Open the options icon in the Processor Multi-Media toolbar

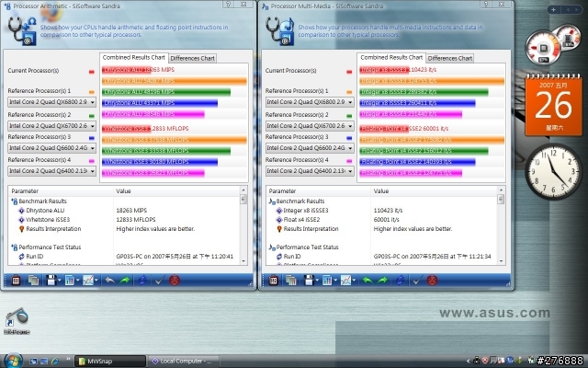[274, 280]
